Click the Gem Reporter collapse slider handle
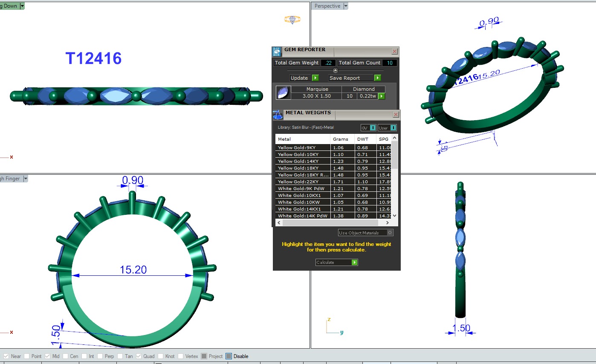This screenshot has width=596, height=364. pyautogui.click(x=335, y=70)
